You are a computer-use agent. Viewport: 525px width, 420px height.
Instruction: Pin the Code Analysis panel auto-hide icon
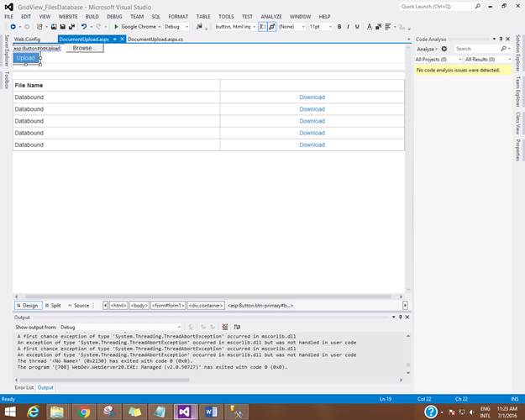[x=501, y=39]
